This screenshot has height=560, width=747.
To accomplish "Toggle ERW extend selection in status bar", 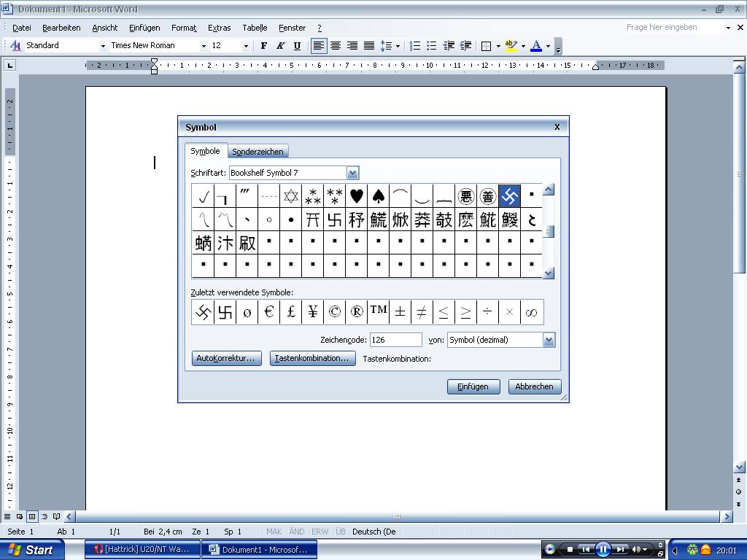I will click(x=320, y=532).
